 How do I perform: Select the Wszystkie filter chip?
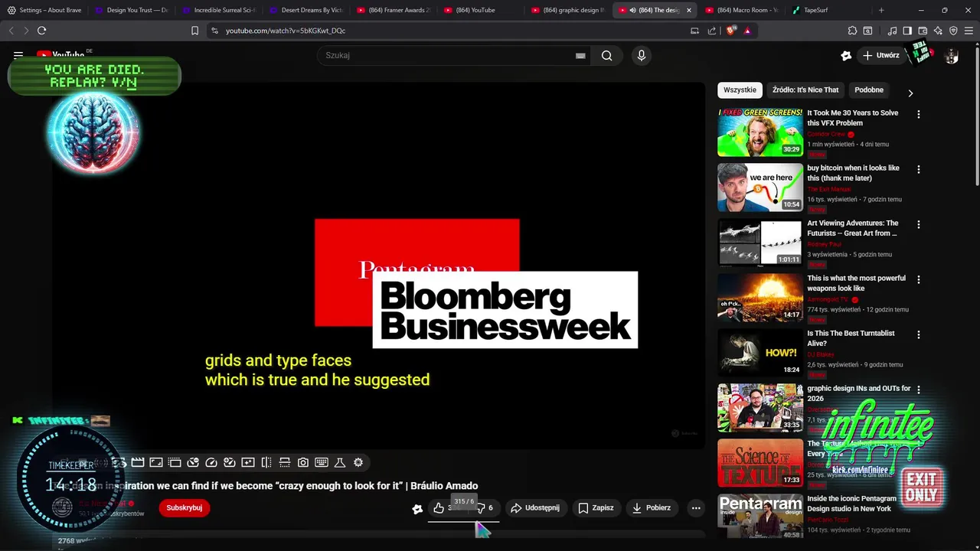click(x=740, y=90)
